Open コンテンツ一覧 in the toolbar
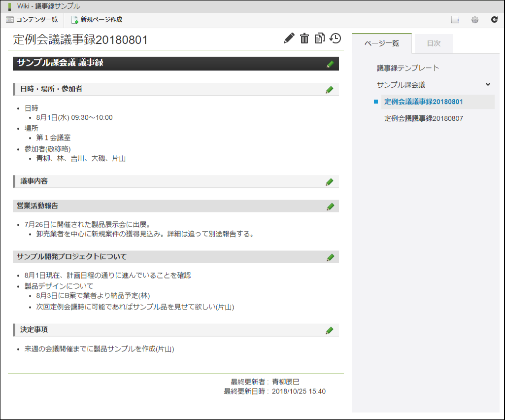The height and width of the screenshot is (420, 505). (32, 20)
